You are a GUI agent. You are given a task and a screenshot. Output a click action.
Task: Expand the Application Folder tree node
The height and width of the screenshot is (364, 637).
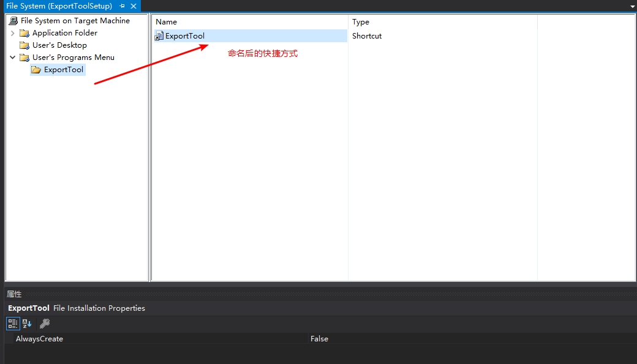tap(13, 33)
